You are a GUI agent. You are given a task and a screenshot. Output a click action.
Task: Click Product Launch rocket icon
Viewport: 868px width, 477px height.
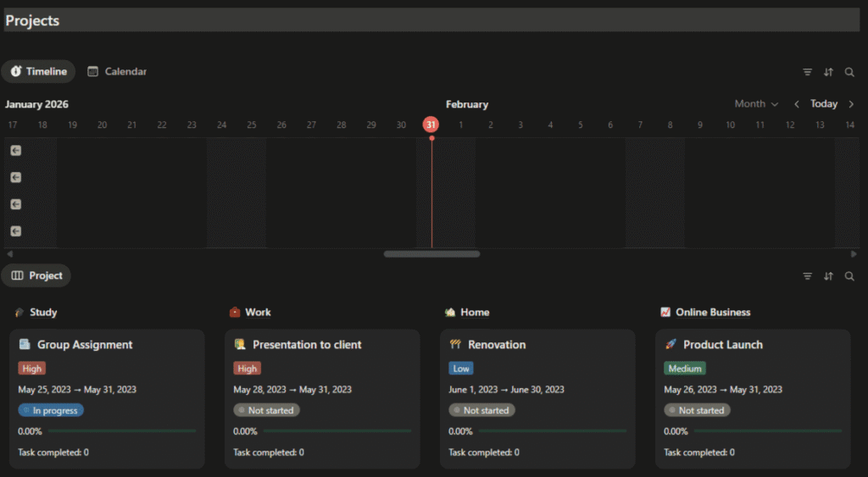[x=670, y=344]
